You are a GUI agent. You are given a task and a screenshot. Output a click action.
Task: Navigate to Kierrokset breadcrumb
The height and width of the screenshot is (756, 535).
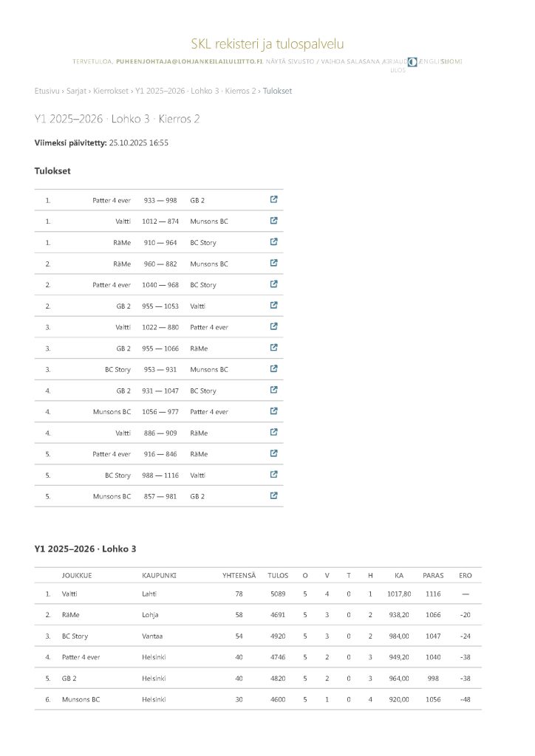(x=112, y=91)
